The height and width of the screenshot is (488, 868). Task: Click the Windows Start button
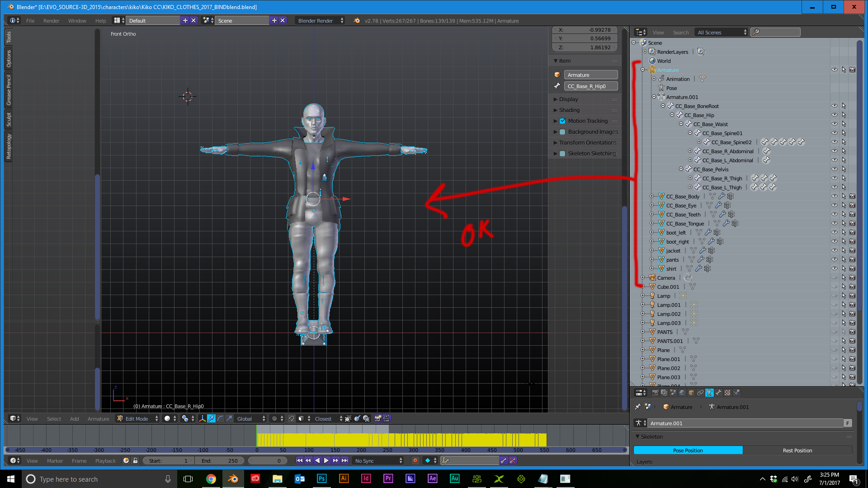[11, 479]
